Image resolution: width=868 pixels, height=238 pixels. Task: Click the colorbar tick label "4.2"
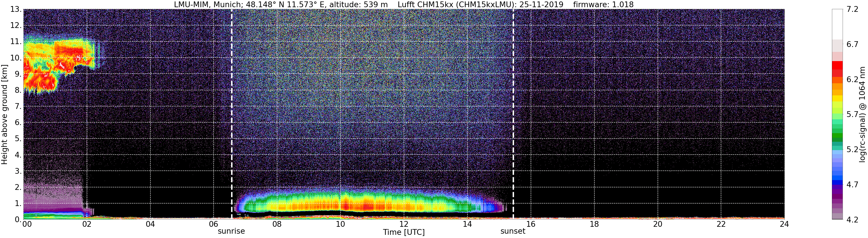click(852, 220)
